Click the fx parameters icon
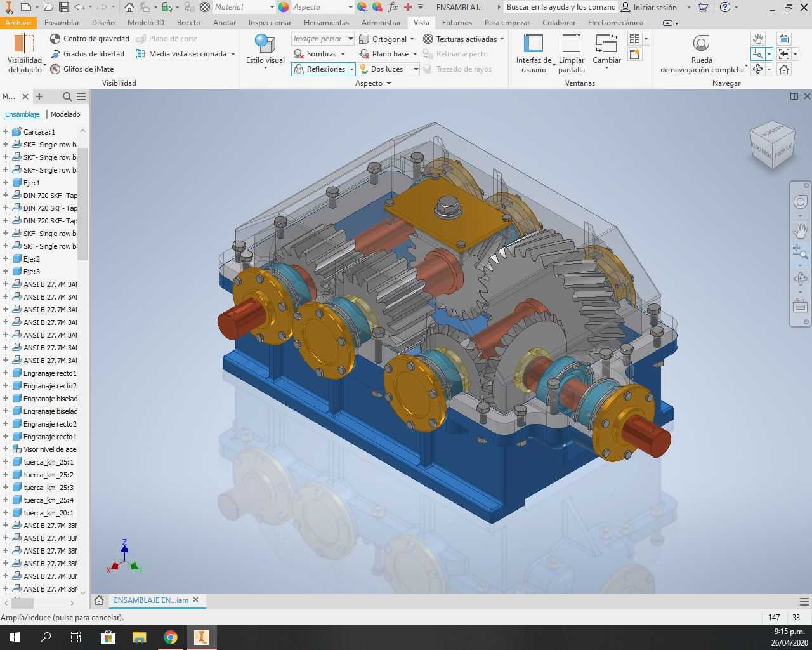Viewport: 812px width, 650px height. tap(393, 7)
